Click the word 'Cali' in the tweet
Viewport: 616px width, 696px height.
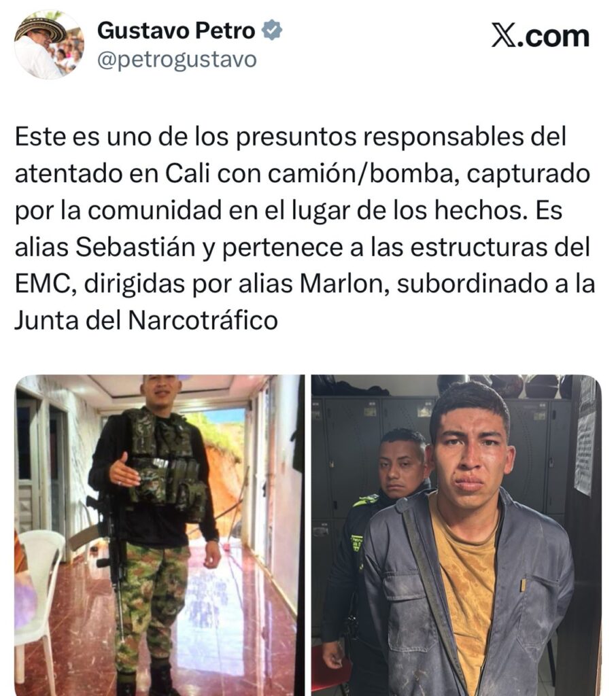[x=187, y=173]
